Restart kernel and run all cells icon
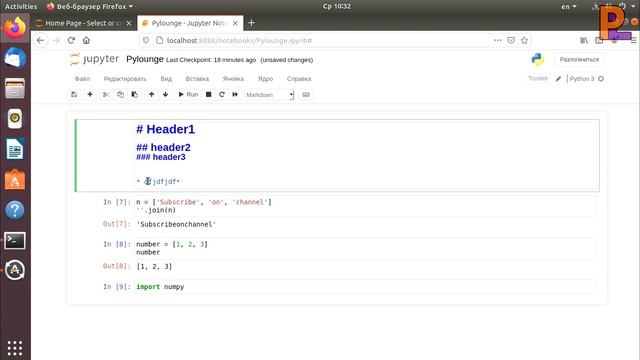 pyautogui.click(x=235, y=94)
